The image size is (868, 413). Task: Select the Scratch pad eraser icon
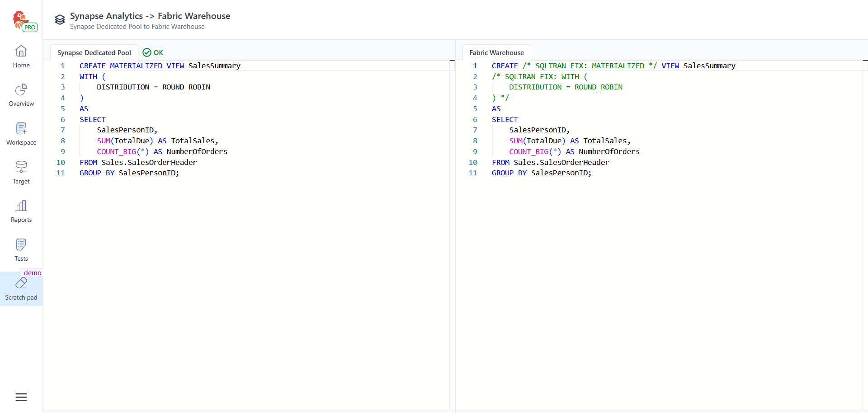pyautogui.click(x=21, y=283)
